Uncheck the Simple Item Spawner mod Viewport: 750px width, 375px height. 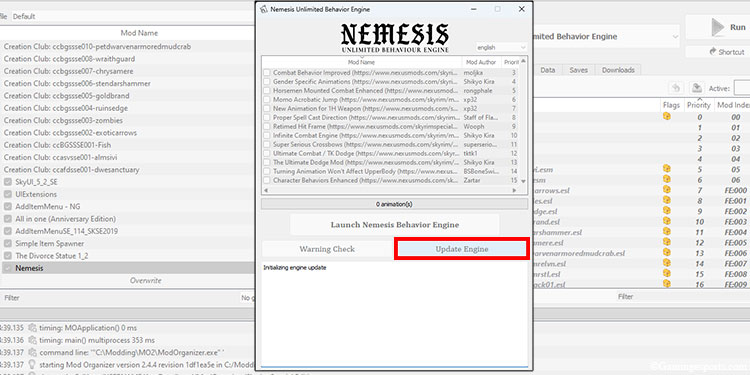tap(8, 243)
